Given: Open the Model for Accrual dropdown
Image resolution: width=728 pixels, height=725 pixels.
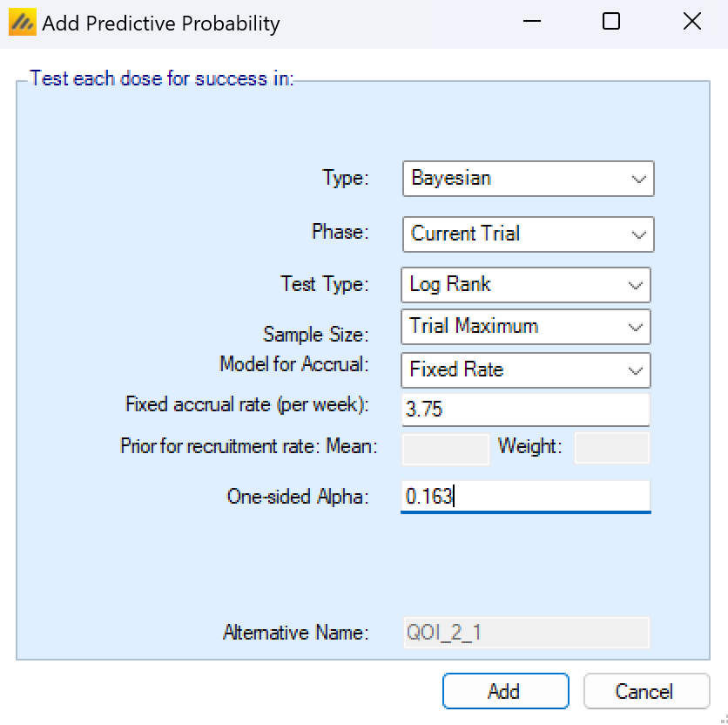Looking at the screenshot, I should click(x=526, y=369).
